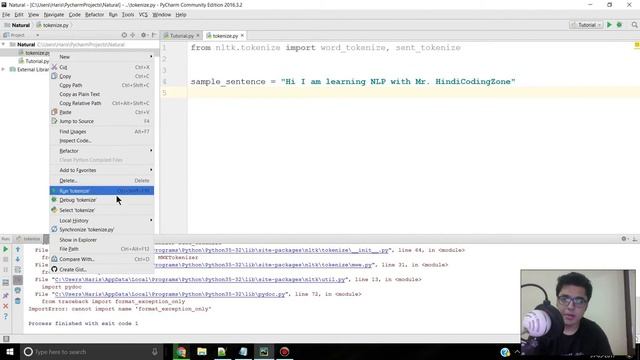Open the tokenize __init__.py traceback link
The width and height of the screenshot is (640, 360).
(271, 250)
